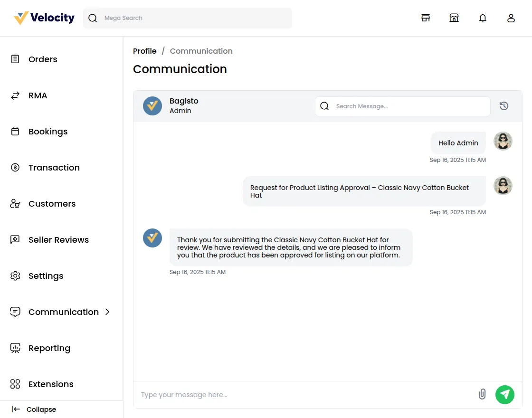
Task: Collapse the sidebar using the Collapse control
Action: pos(33,409)
